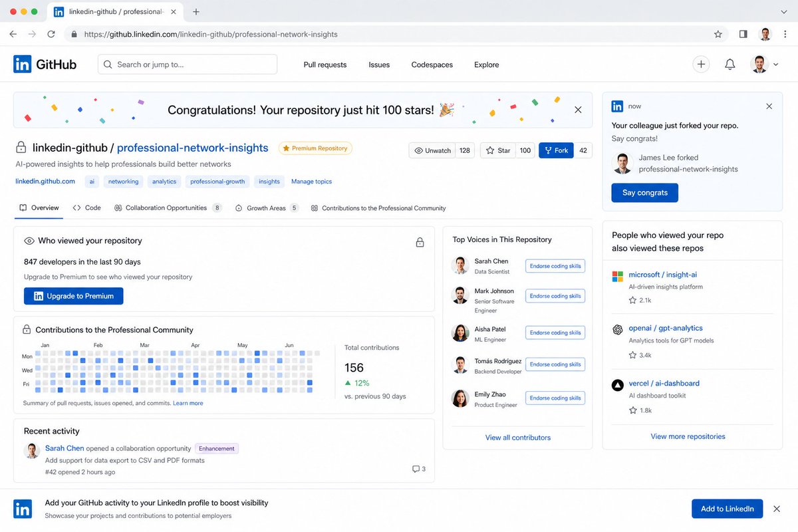
Task: Click the 100 stars count
Action: click(x=525, y=150)
